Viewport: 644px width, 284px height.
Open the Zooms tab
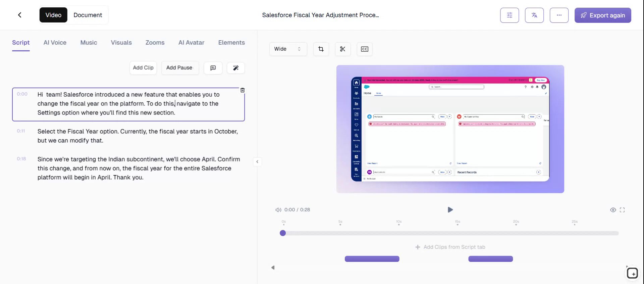point(155,43)
